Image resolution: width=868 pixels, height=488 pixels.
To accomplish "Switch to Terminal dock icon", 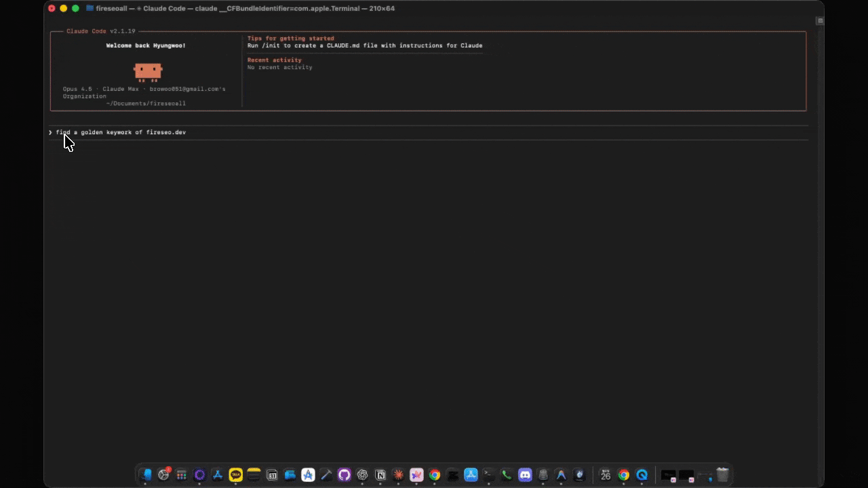I will click(489, 474).
